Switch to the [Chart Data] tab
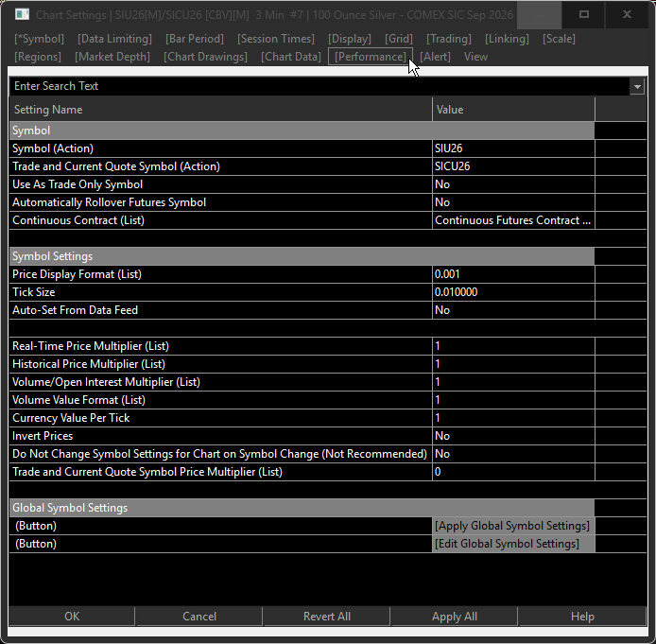 pyautogui.click(x=291, y=57)
